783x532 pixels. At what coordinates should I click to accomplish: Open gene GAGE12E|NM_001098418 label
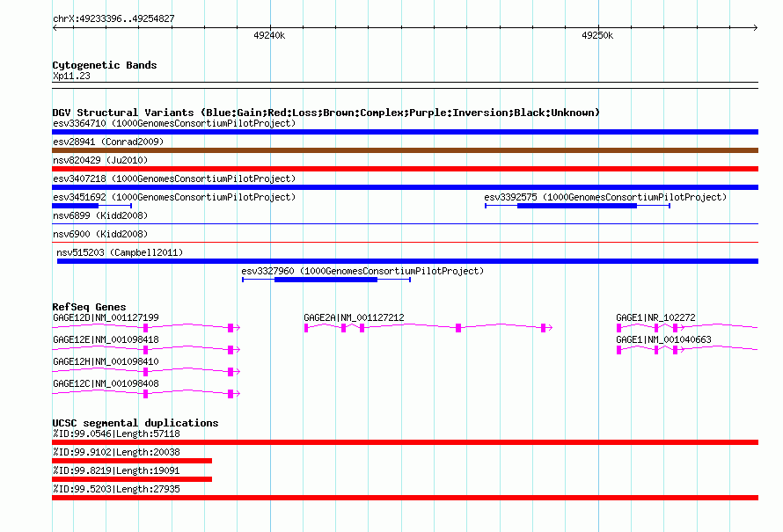[x=106, y=339]
